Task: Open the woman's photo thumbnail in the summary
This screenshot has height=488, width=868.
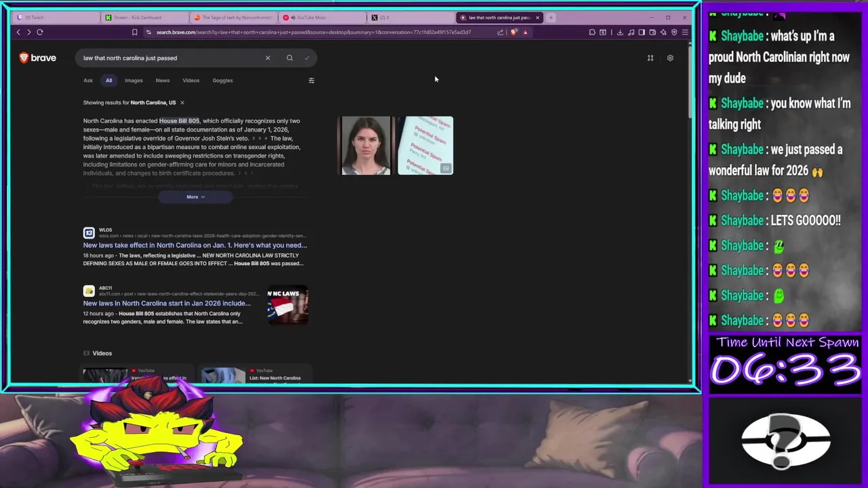Action: [x=366, y=145]
